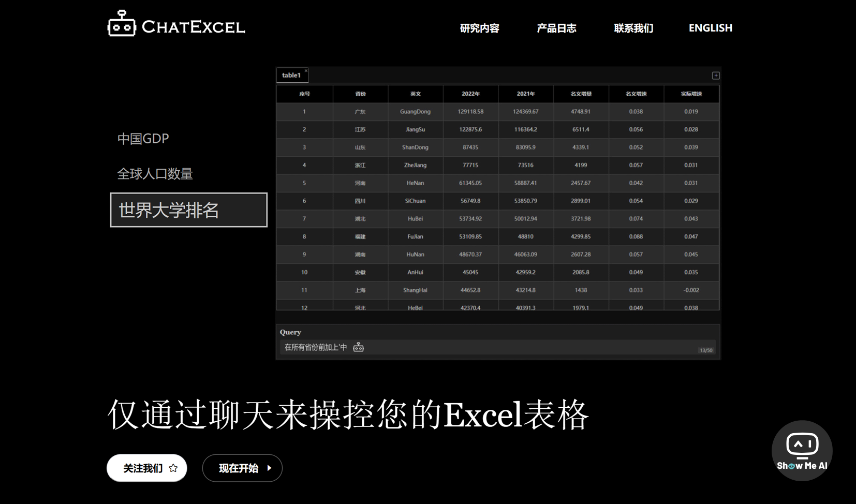This screenshot has height=504, width=856.
Task: Select the 世界大学排名 demo
Action: [x=189, y=210]
